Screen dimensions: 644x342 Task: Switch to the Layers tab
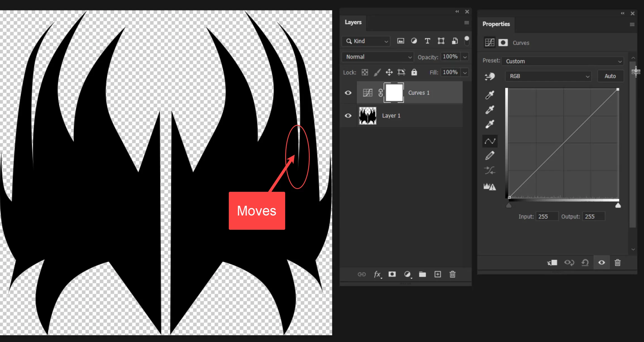coord(353,22)
